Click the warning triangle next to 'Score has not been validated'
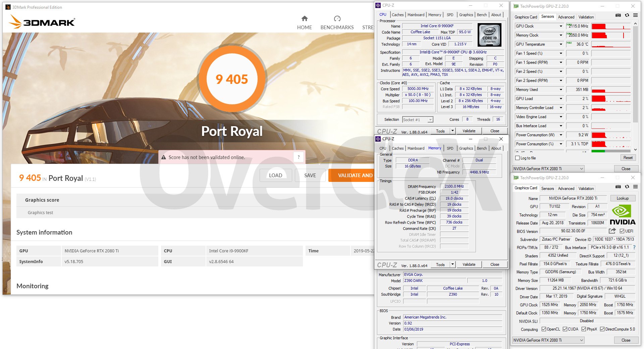 [x=164, y=157]
